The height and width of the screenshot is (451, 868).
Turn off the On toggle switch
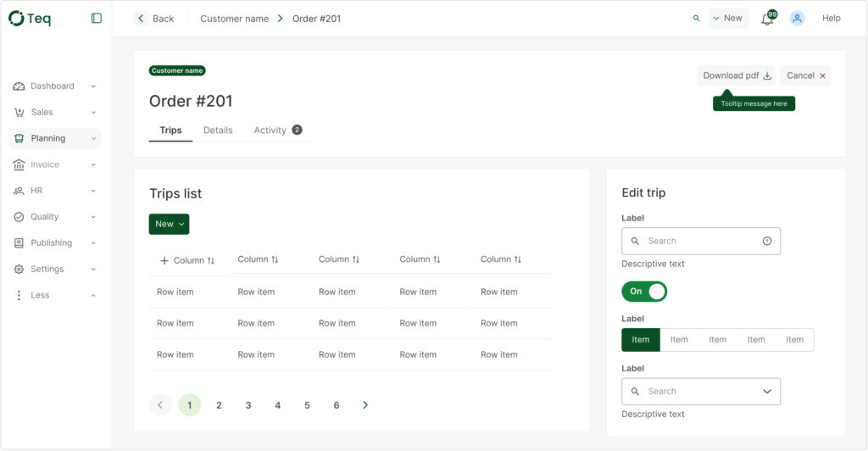(x=644, y=292)
